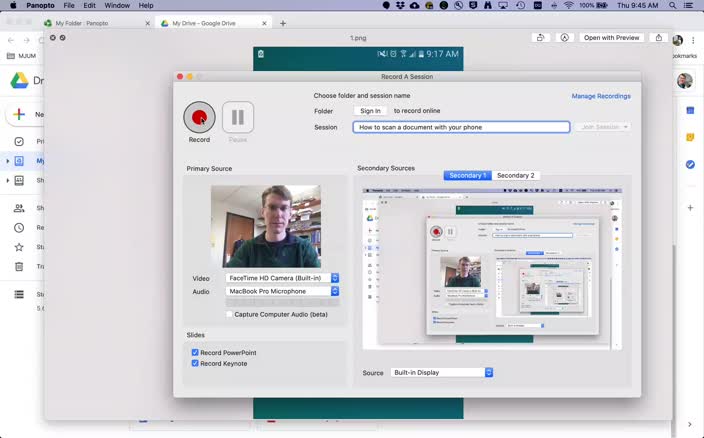Click the Session name text field
This screenshot has width=704, height=438.
tap(461, 127)
